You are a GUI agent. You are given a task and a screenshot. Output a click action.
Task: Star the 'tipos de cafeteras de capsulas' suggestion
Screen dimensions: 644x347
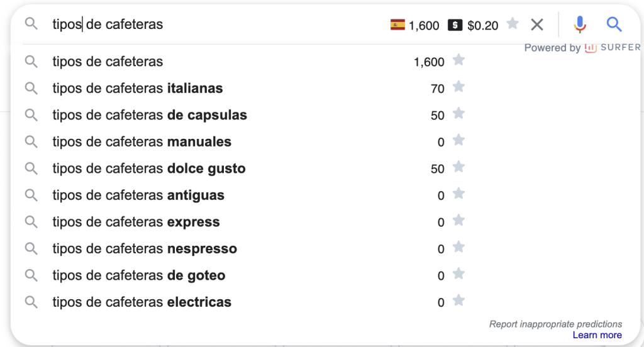click(458, 113)
